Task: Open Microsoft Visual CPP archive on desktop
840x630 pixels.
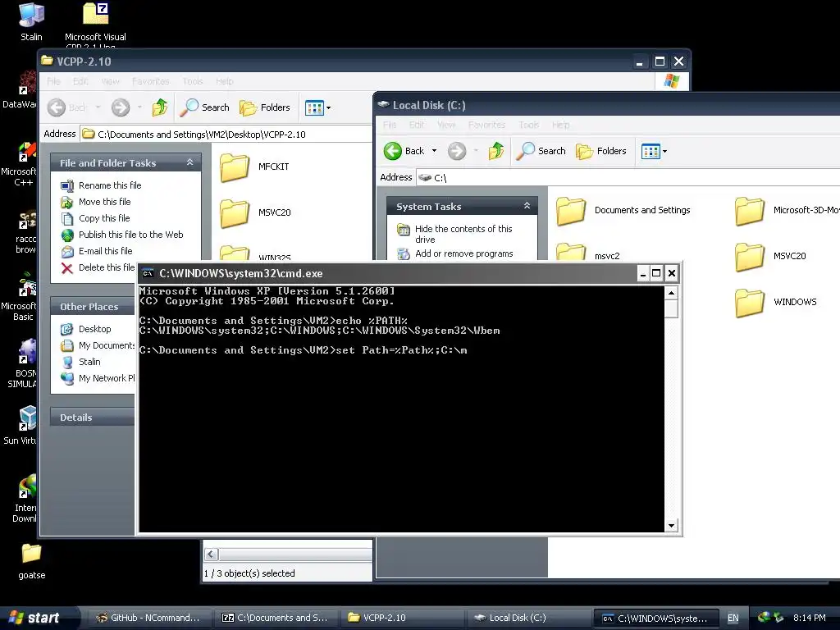Action: point(95,24)
